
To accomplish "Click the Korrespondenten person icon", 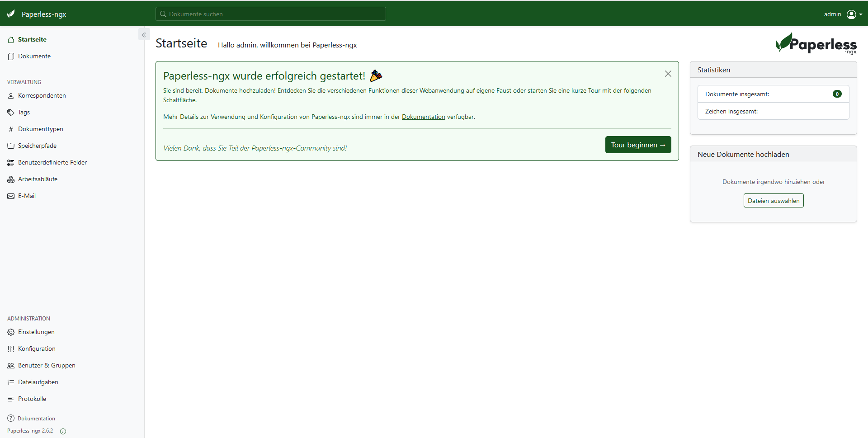I will (11, 96).
